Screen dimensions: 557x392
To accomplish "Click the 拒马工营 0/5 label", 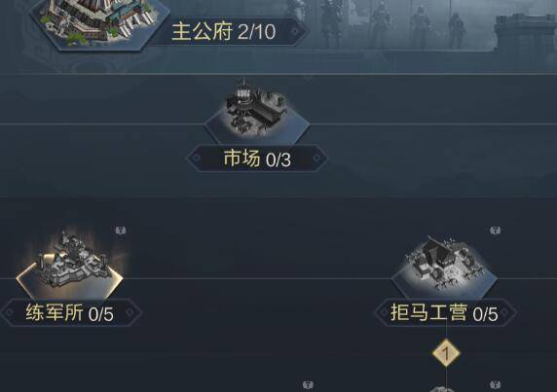I will 444,313.
